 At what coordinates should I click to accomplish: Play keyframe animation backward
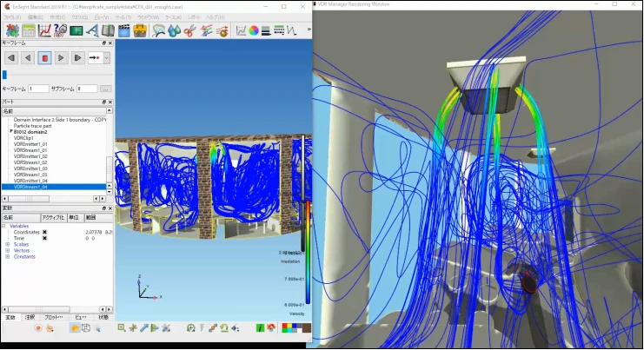28,58
